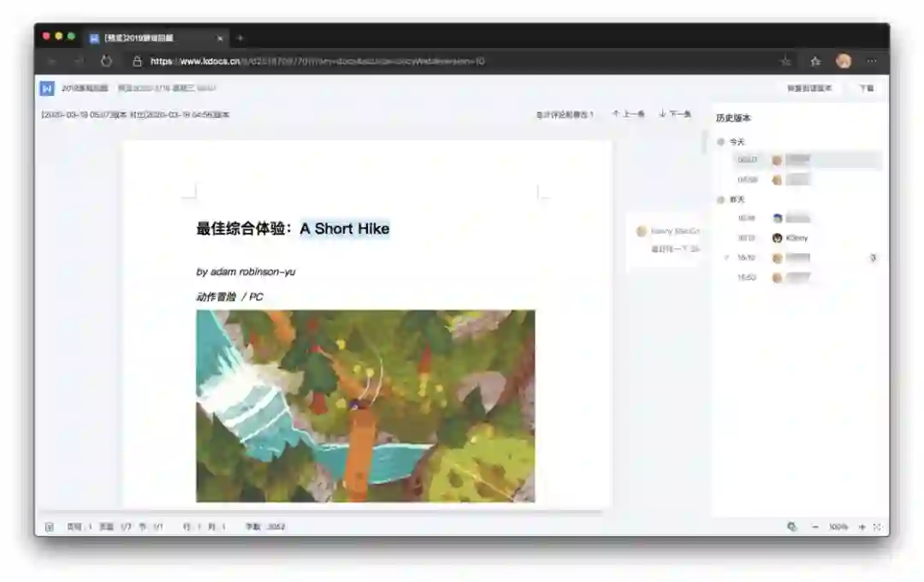This screenshot has height=582, width=924.
Task: Click the 今天 group marker in history
Action: (720, 142)
